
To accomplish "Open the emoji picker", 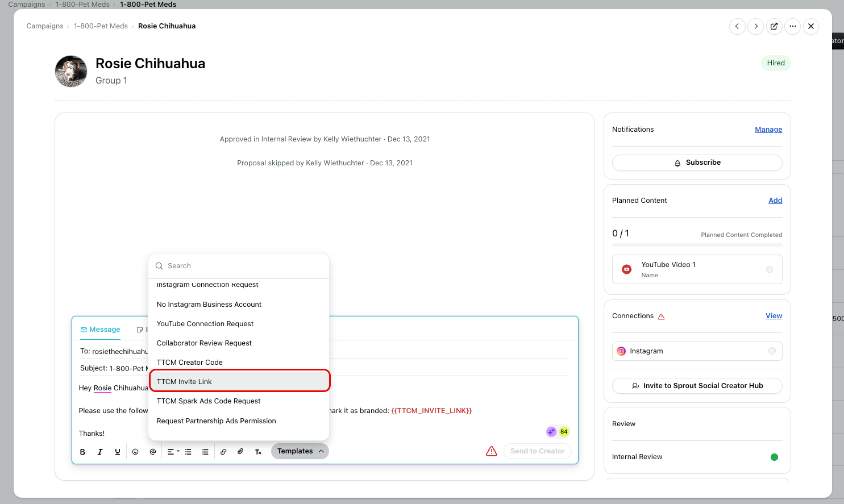I will 135,452.
